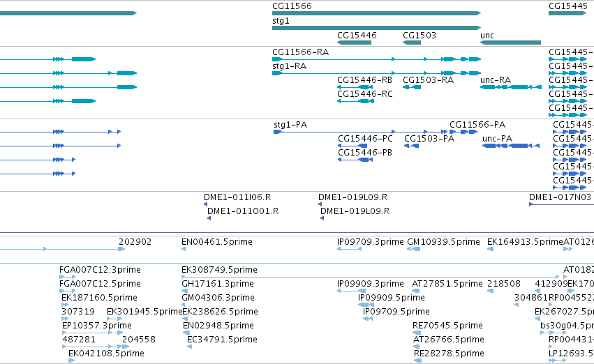Image resolution: width=594 pixels, height=364 pixels.
Task: Select the AT26766.5prime EST
Action: tap(417, 347)
